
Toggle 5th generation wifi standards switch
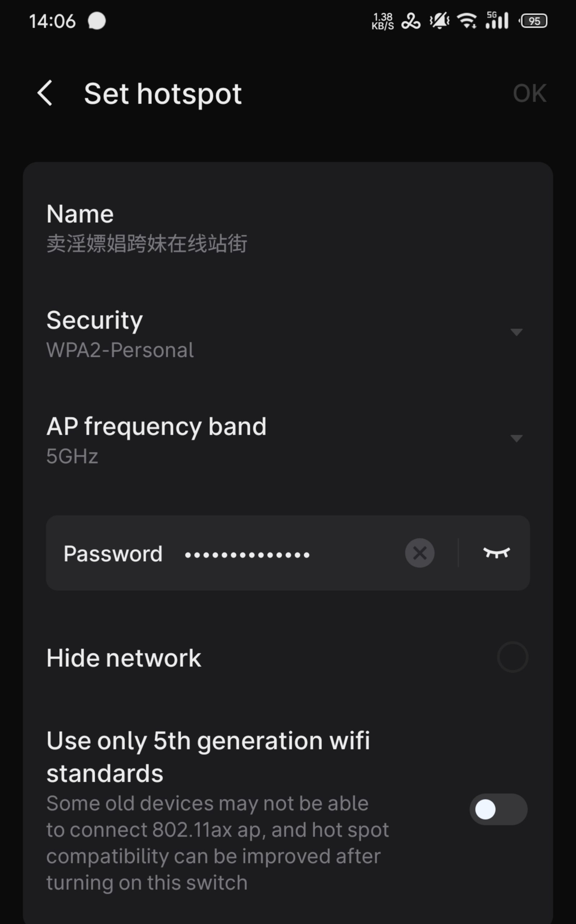(498, 809)
